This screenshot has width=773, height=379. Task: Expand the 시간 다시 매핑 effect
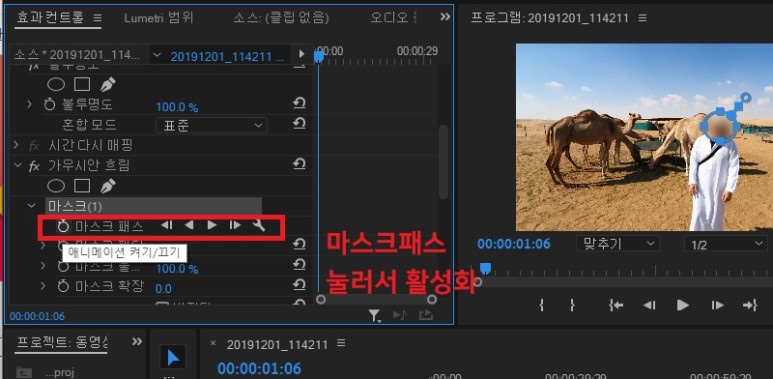coord(16,145)
